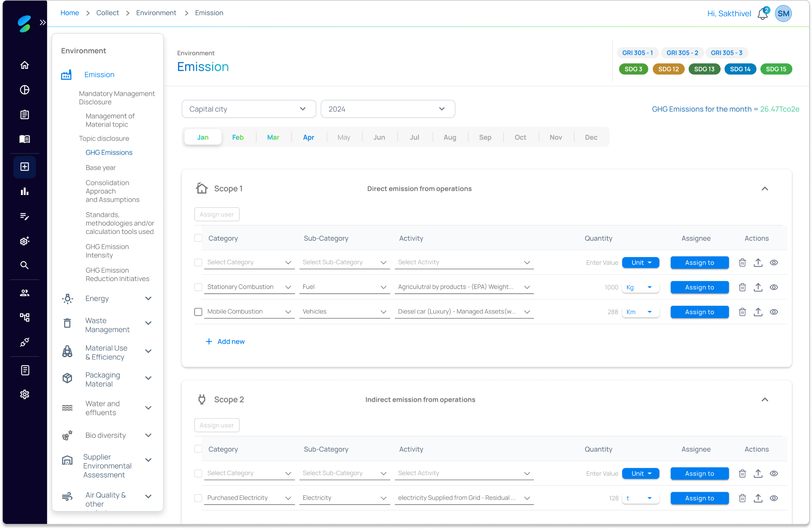Delete the Stationary Combustion row

click(x=742, y=287)
